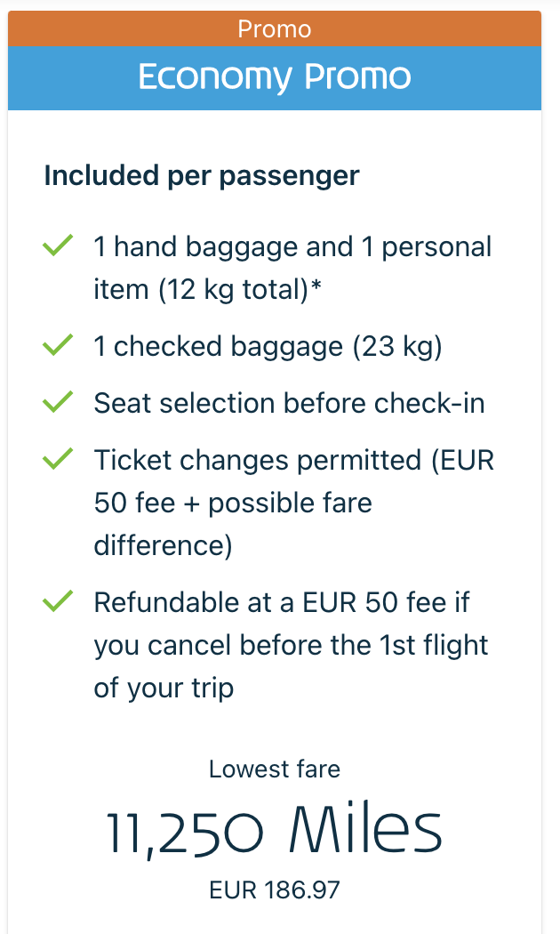Select the blue Economy Promo header
This screenshot has height=934, width=560.
275,77
